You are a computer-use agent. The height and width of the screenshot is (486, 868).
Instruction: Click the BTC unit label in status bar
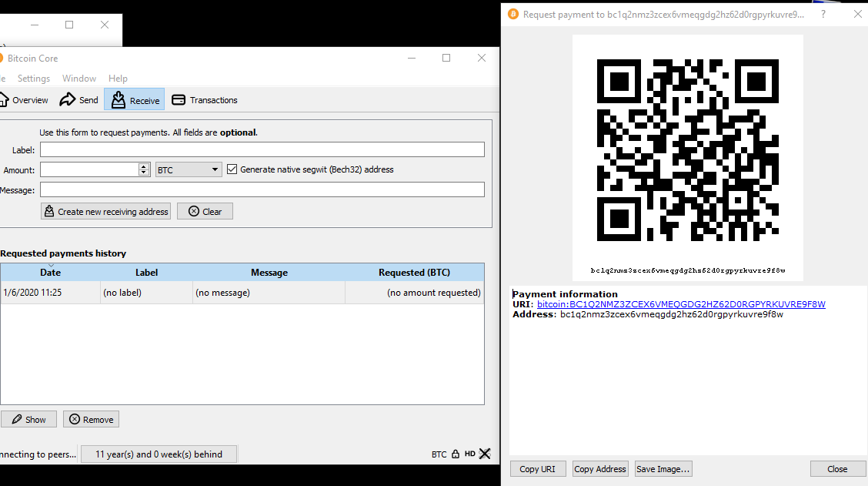(439, 454)
